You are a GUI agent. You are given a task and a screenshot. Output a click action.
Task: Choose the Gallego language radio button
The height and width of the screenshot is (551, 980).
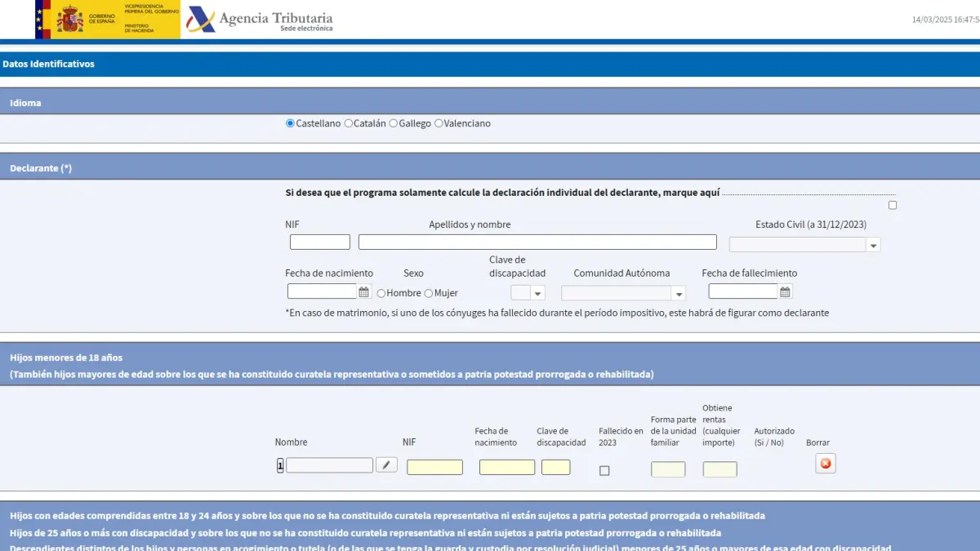394,124
